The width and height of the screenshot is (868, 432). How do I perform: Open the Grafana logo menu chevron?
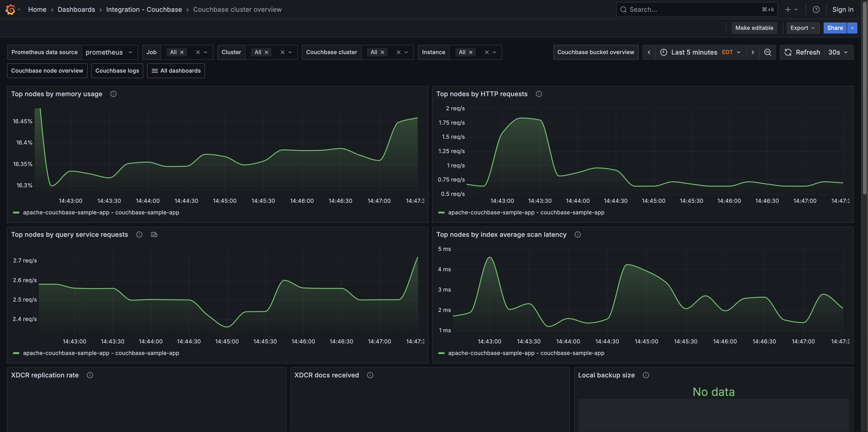tap(19, 9)
